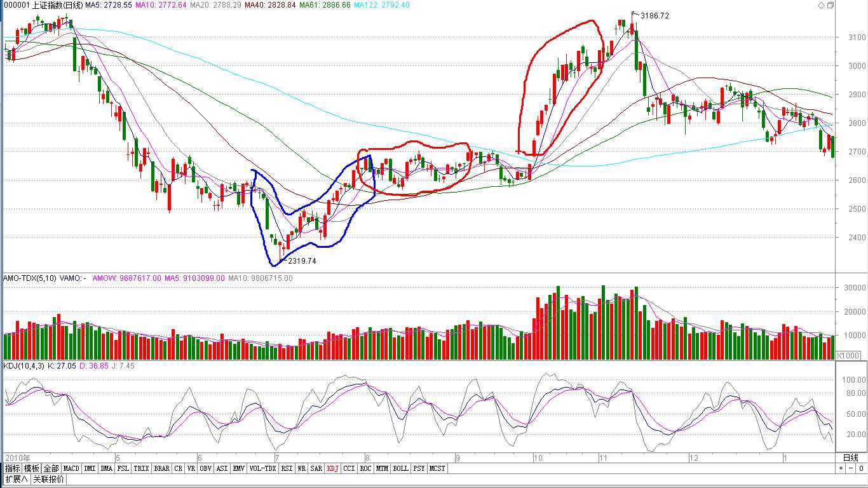Screen dimensions: 868x488
Task: Switch to DMI indicator
Action: click(90, 468)
